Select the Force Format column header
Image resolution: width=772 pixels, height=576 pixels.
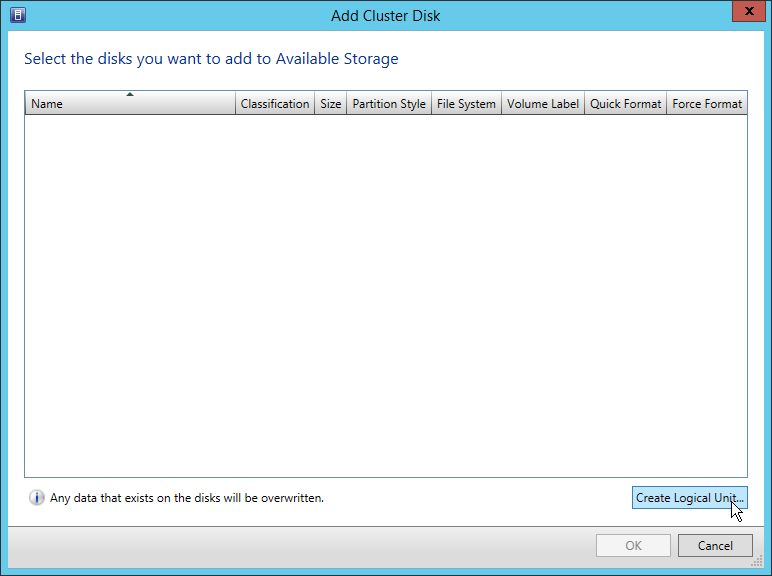click(x=707, y=104)
